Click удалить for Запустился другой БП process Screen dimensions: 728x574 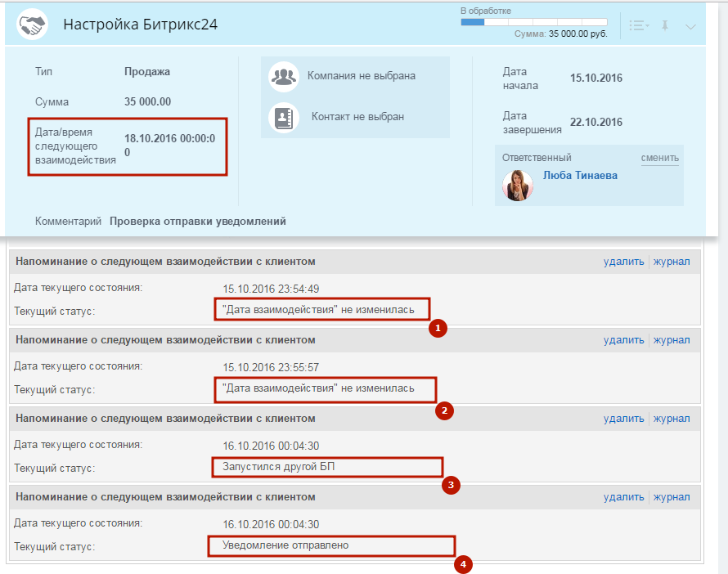tap(623, 418)
